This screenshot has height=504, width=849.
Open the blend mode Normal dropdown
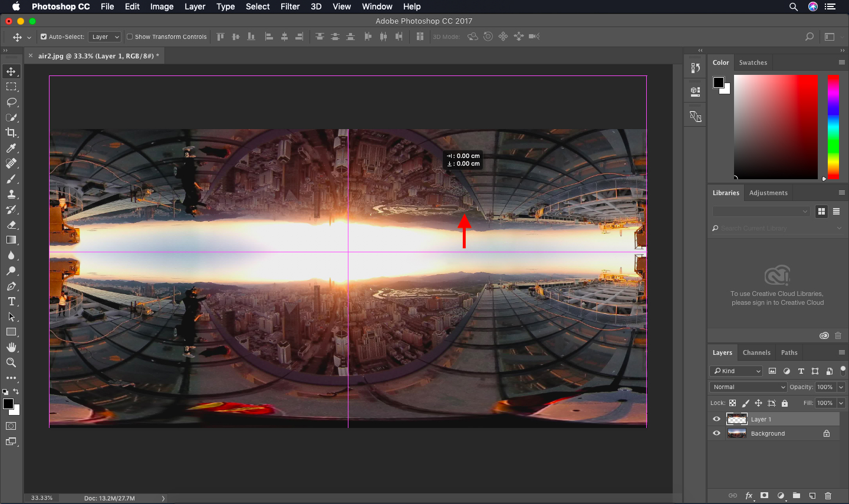click(x=748, y=387)
